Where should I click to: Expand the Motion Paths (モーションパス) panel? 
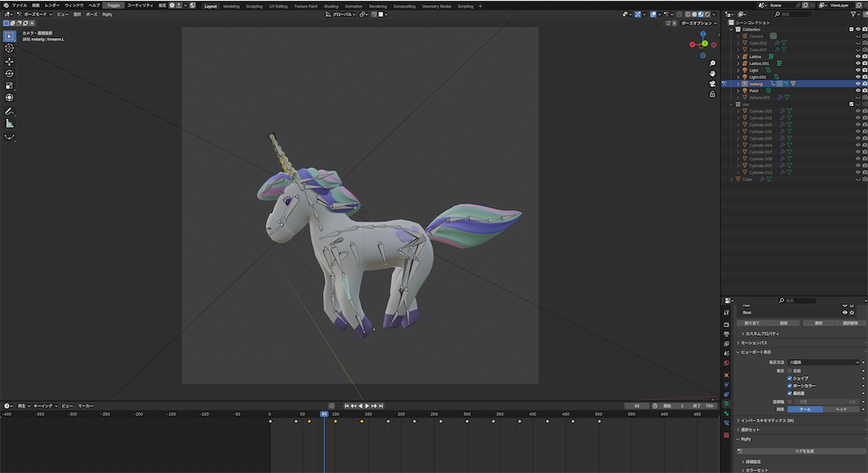point(755,342)
